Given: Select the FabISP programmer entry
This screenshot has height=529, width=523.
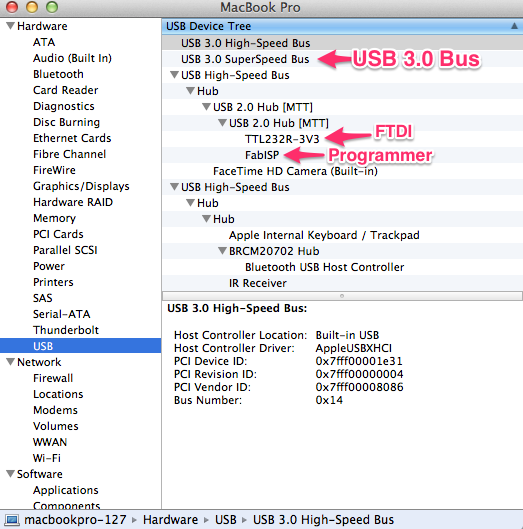Looking at the screenshot, I should click(x=262, y=155).
